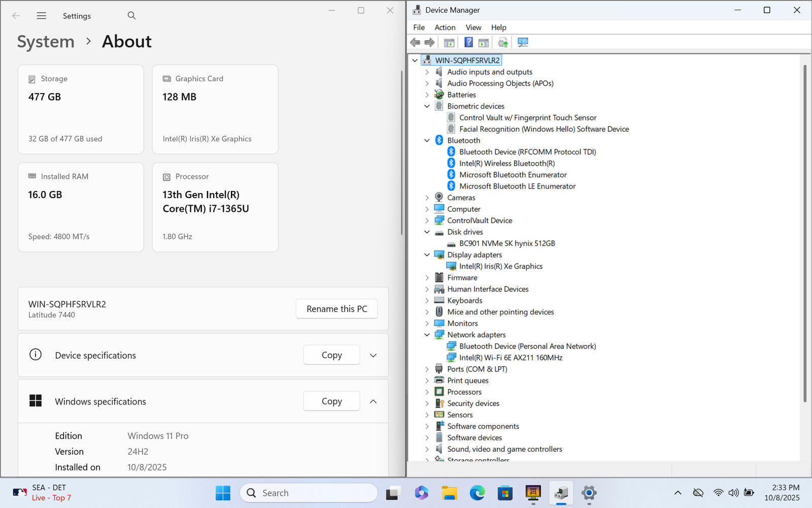Copy the Device specifications

click(x=331, y=355)
